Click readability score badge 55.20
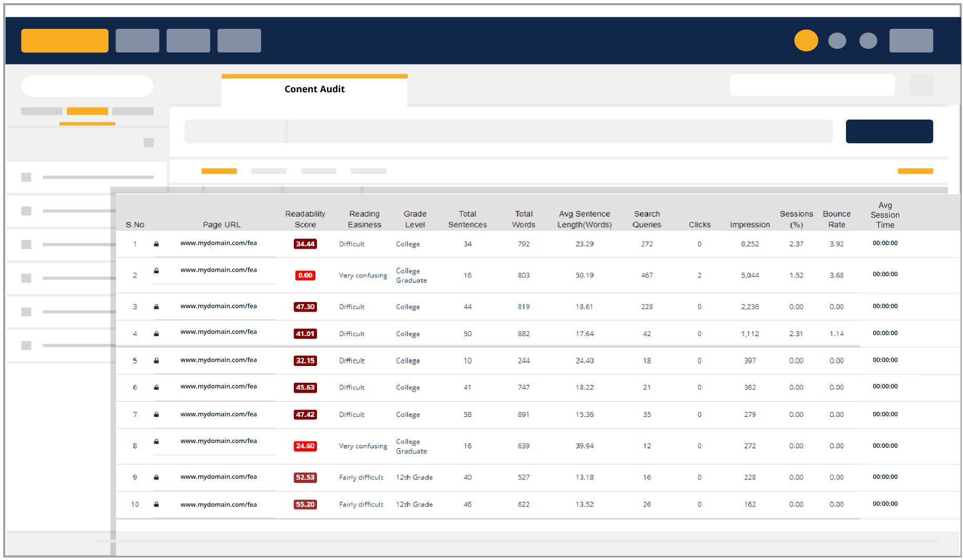The height and width of the screenshot is (560, 963). pos(305,504)
